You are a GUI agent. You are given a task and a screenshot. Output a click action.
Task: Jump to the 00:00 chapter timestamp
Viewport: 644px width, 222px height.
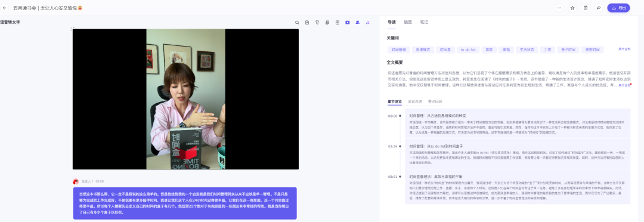pyautogui.click(x=392, y=116)
